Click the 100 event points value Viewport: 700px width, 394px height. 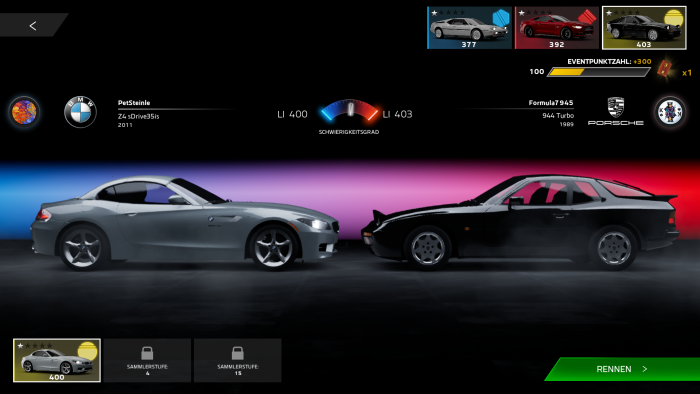tap(537, 71)
